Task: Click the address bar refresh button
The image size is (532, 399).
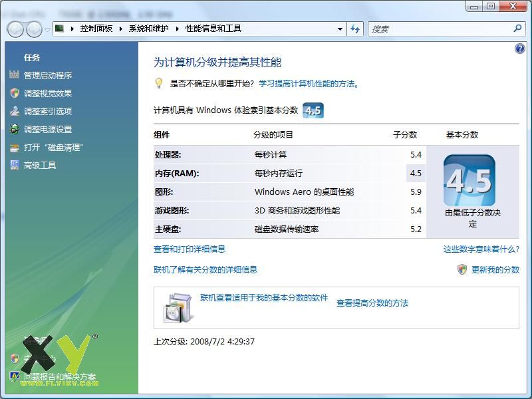Action: pyautogui.click(x=355, y=29)
